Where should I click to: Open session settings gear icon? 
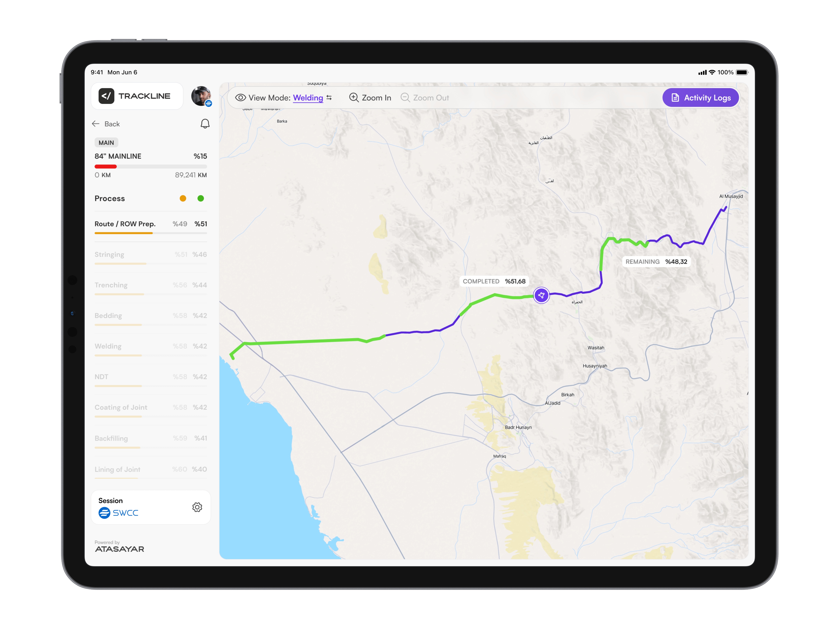[x=197, y=507]
